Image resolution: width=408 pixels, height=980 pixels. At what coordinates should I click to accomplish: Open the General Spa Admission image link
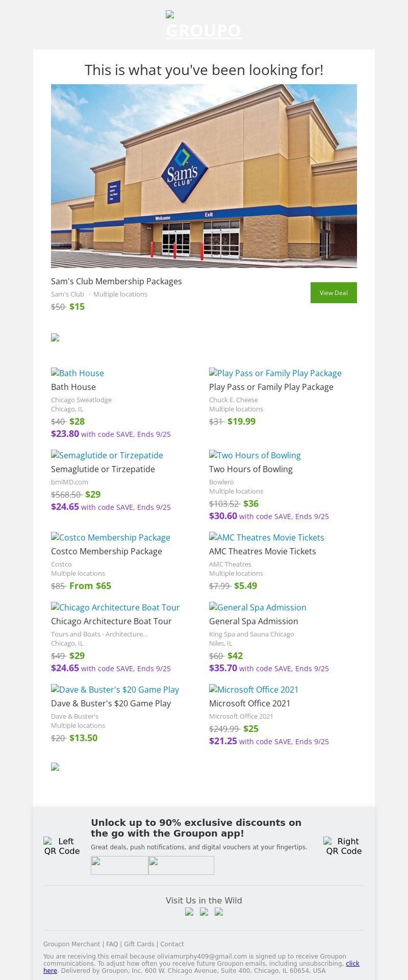[x=258, y=607]
